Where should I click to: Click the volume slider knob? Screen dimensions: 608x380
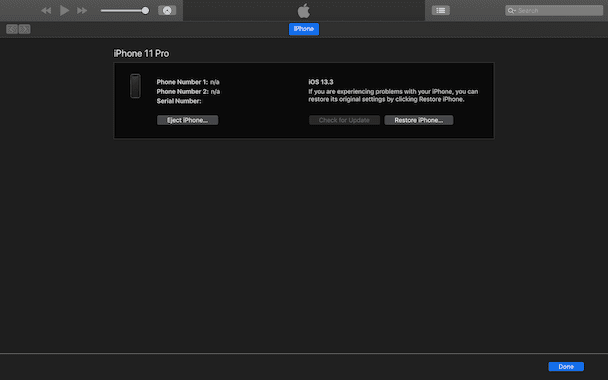(x=145, y=10)
